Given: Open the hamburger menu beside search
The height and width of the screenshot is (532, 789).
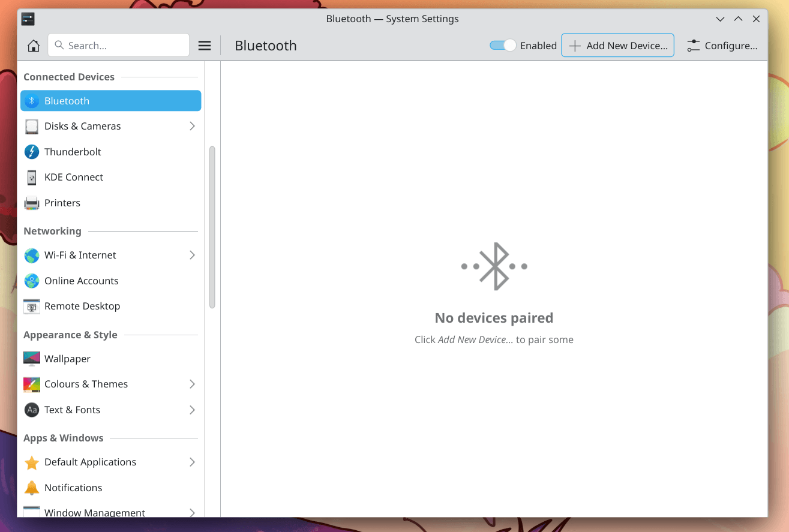Looking at the screenshot, I should pyautogui.click(x=204, y=45).
